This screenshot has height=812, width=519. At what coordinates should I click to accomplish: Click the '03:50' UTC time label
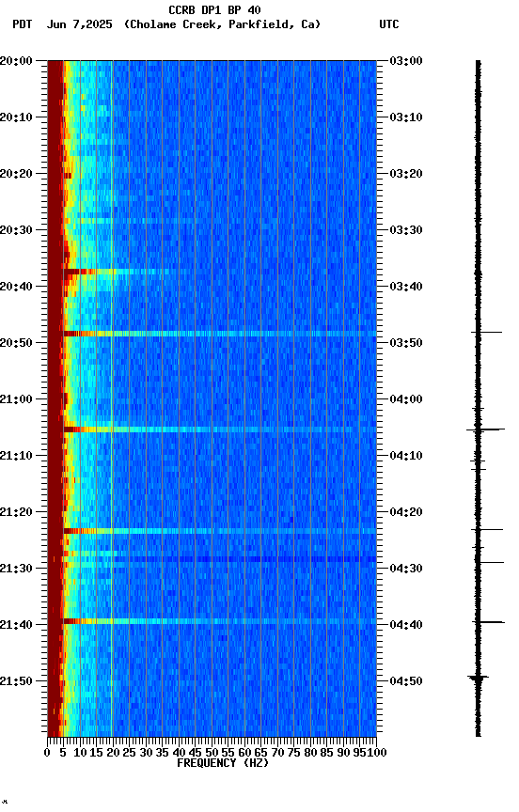coord(406,343)
